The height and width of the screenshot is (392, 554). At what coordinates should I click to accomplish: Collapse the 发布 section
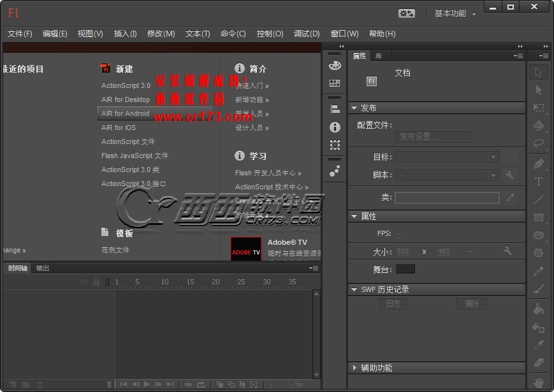tap(354, 108)
